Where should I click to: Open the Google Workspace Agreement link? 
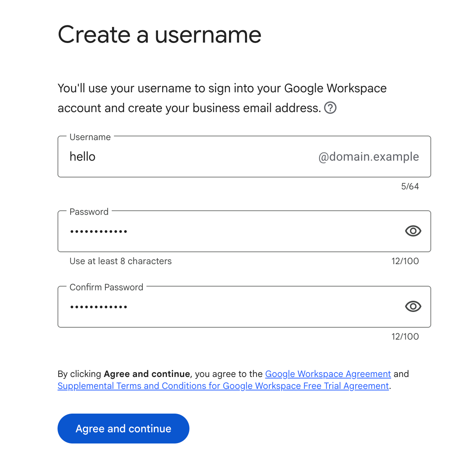[328, 374]
